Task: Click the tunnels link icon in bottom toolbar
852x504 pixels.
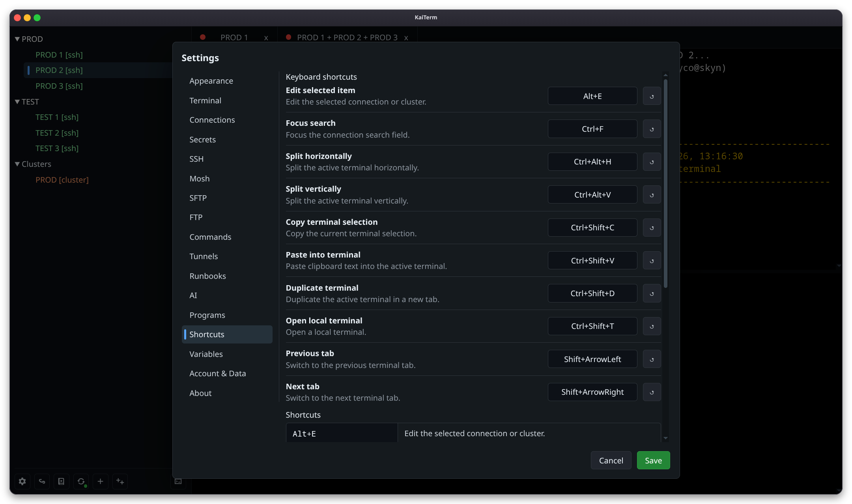Action: [42, 481]
